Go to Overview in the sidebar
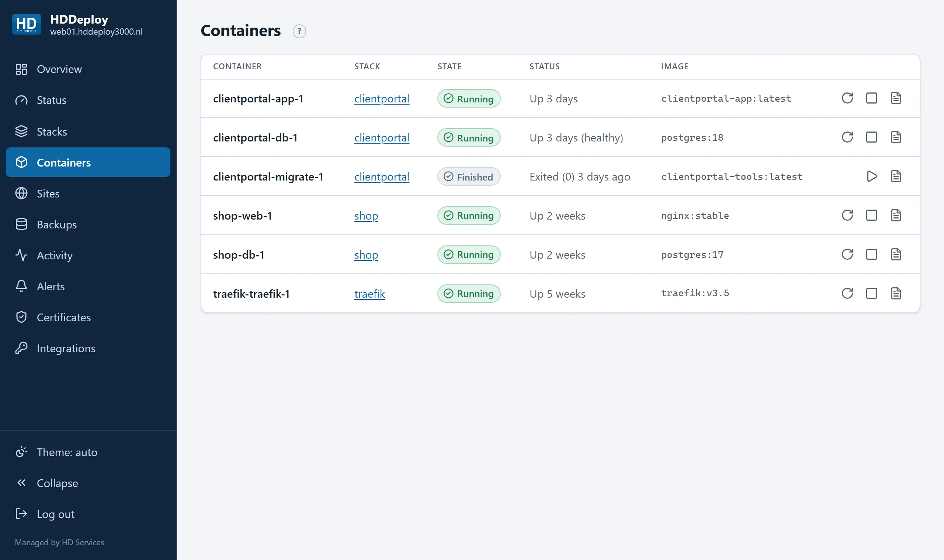Screen dimensions: 944x560 coord(88,69)
